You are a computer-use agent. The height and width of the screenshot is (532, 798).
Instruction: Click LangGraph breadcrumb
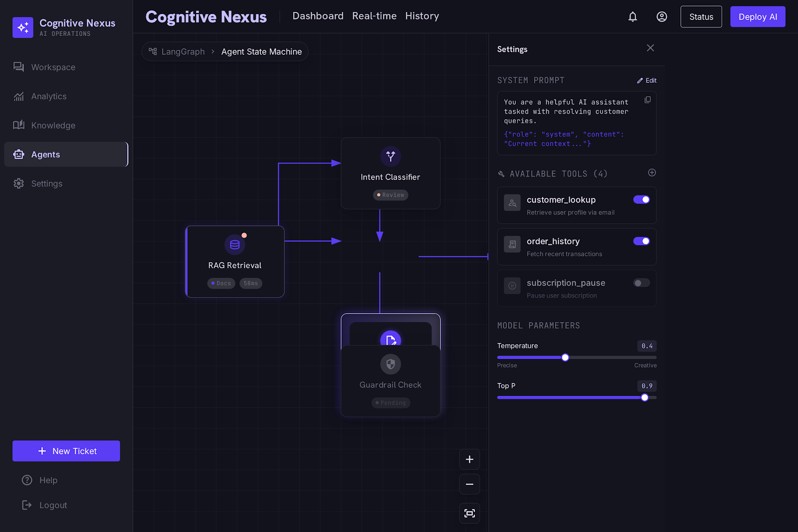(x=183, y=52)
